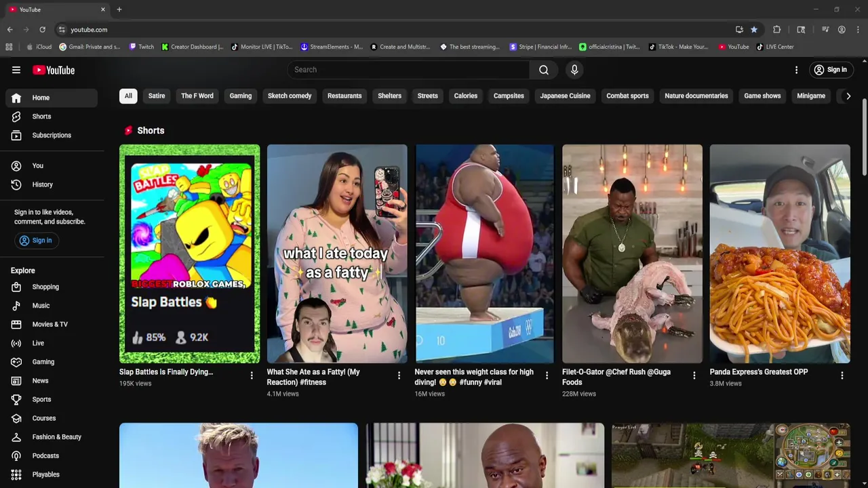
Task: Open more options for Panda Express short
Action: [842, 375]
